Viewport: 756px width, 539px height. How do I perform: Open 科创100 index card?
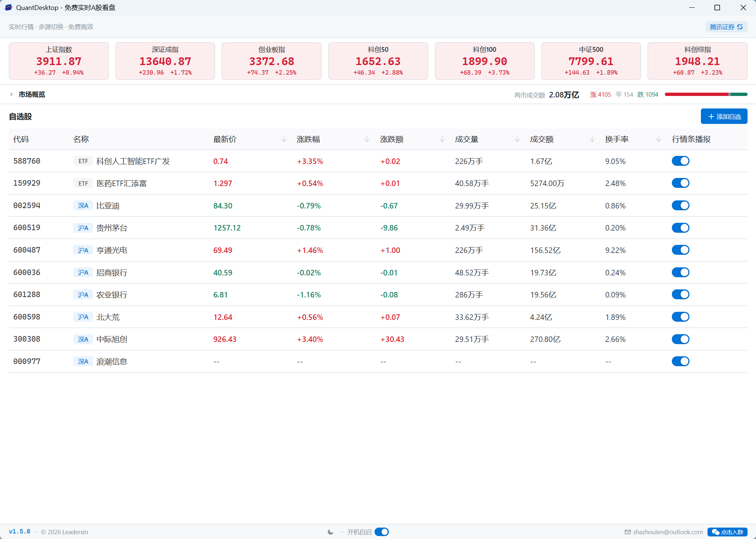pos(484,61)
